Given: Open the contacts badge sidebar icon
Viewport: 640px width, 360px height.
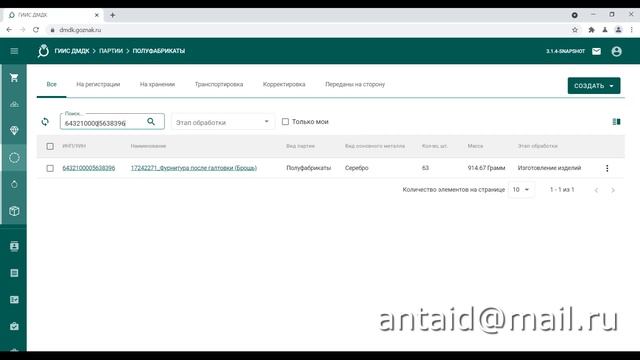Looking at the screenshot, I should click(x=14, y=246).
